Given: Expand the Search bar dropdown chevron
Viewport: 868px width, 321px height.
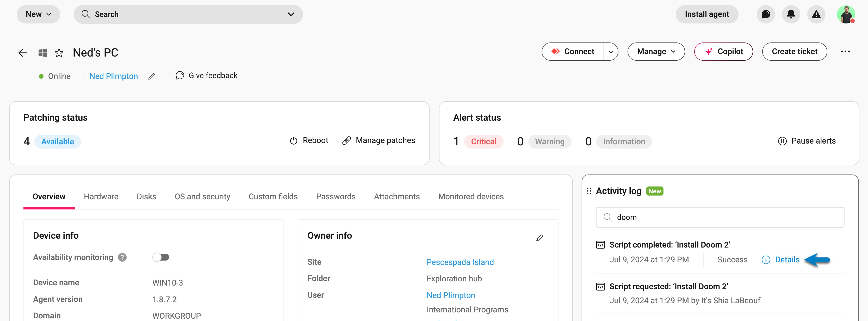Looking at the screenshot, I should [291, 14].
